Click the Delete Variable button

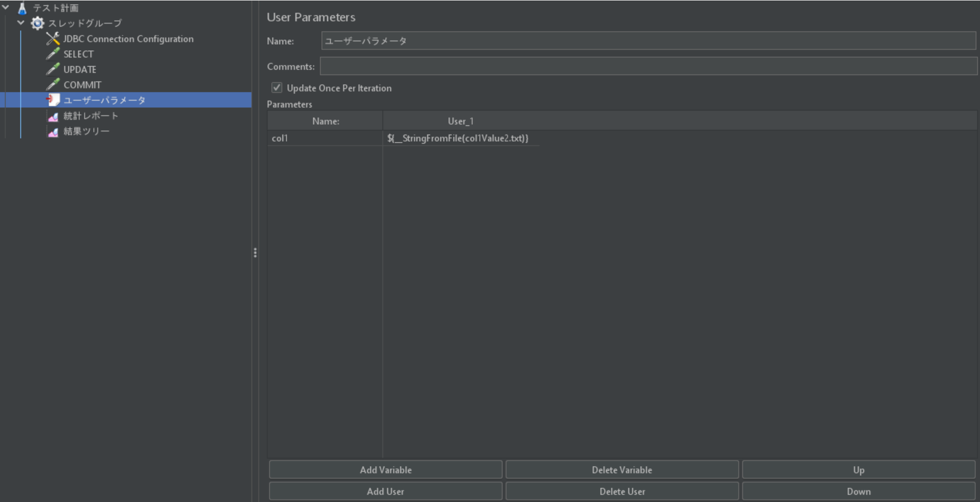tap(622, 470)
